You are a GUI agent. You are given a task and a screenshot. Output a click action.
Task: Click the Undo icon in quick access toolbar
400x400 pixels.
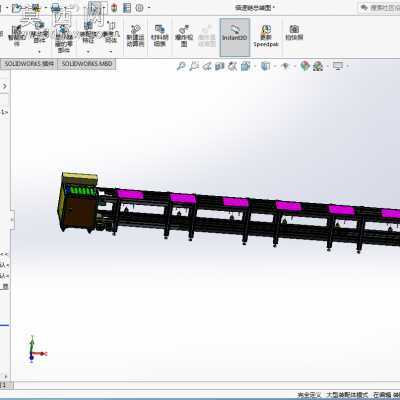click(x=75, y=8)
